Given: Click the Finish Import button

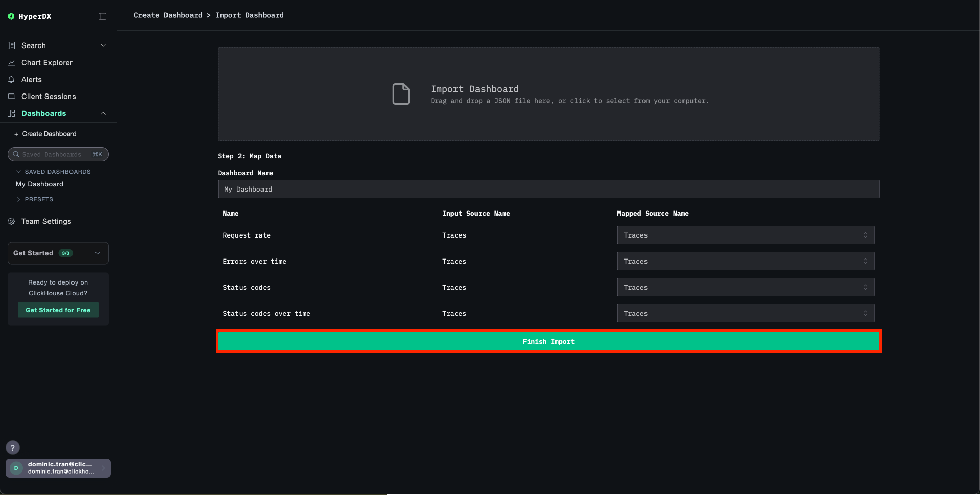Looking at the screenshot, I should point(548,341).
